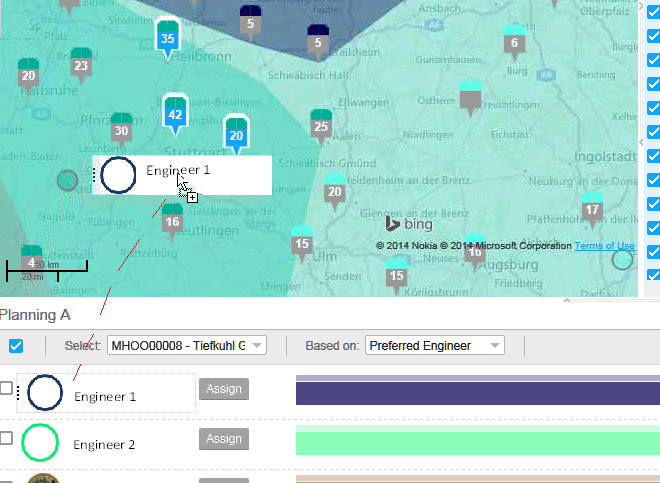
Task: Select the map marker numbered 25
Action: (x=321, y=126)
